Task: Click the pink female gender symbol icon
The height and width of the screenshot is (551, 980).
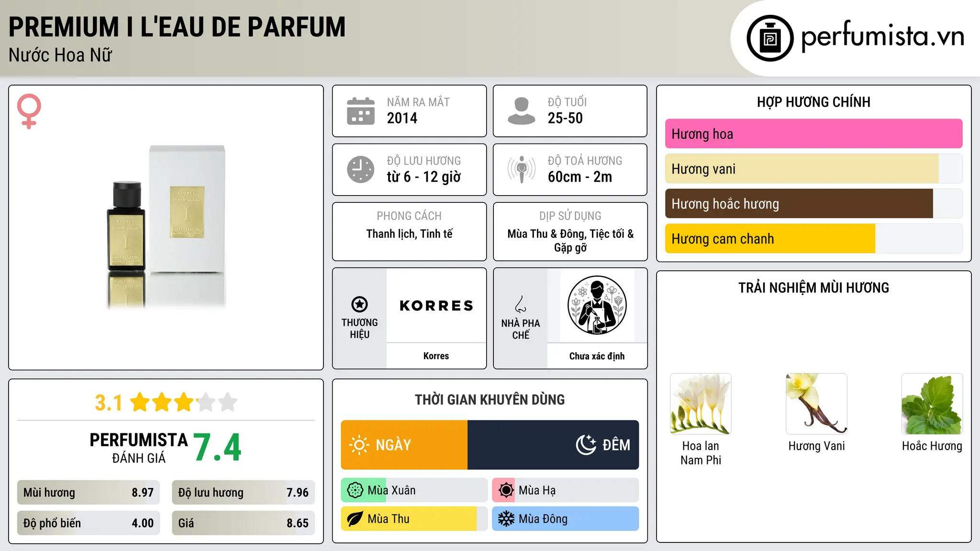Action: click(29, 111)
